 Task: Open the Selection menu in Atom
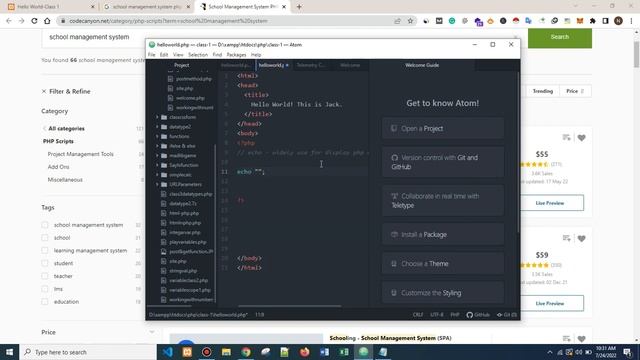(x=198, y=55)
